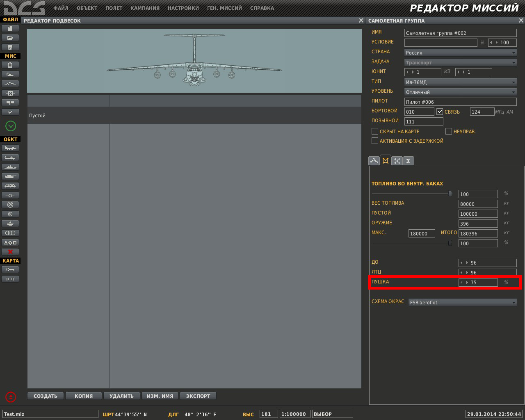Select the tank ground unit tool
The width and height of the screenshot is (525, 420).
[10, 176]
